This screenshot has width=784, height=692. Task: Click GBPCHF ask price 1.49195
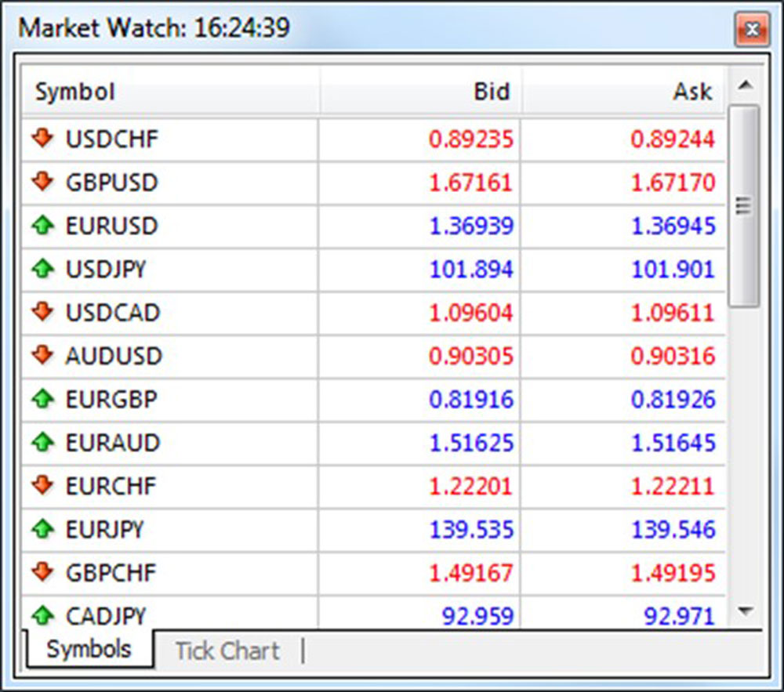[x=673, y=574]
